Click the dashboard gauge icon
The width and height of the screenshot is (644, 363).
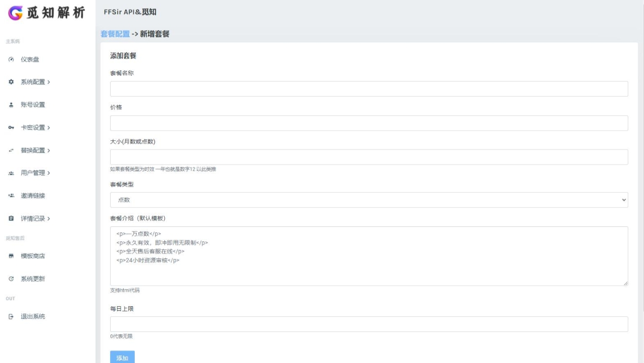click(x=11, y=60)
